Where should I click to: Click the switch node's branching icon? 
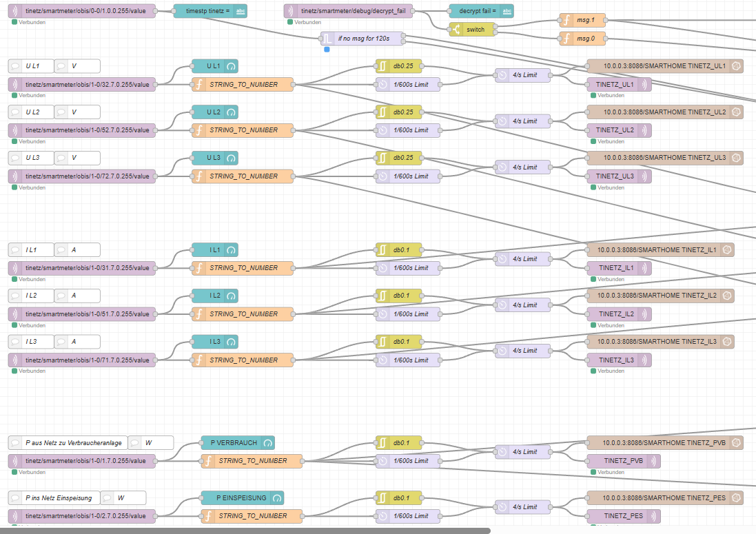coord(456,30)
